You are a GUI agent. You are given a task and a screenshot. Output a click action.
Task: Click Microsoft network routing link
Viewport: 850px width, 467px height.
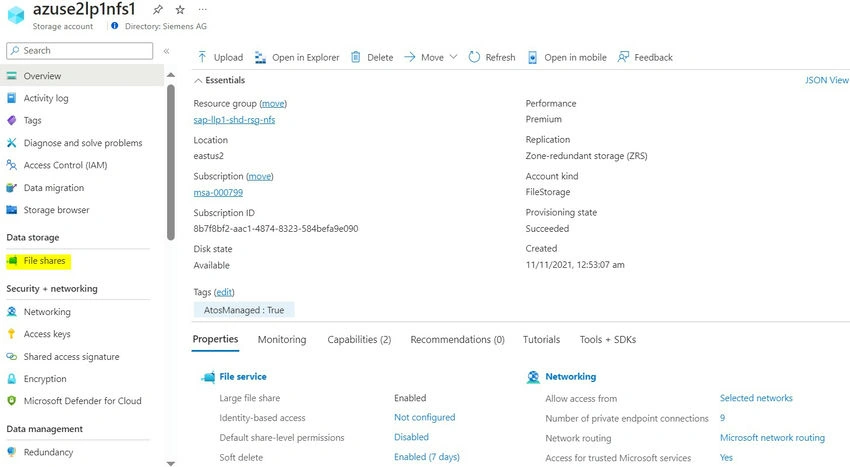[772, 438]
